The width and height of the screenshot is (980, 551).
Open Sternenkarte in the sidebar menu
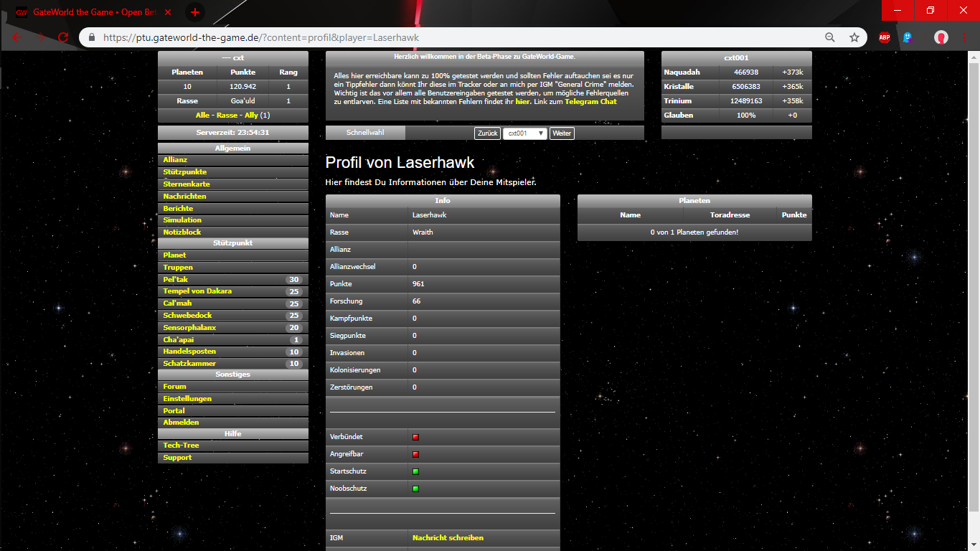(x=187, y=184)
